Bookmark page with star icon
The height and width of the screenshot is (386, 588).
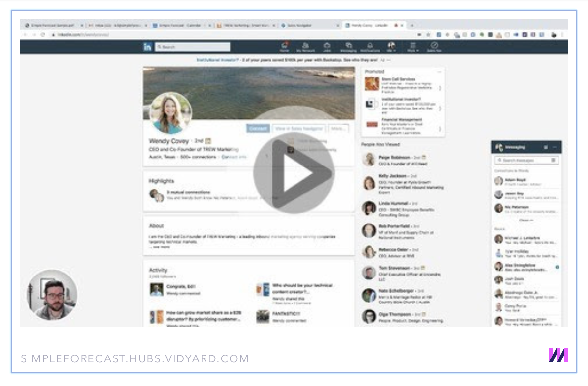428,35
